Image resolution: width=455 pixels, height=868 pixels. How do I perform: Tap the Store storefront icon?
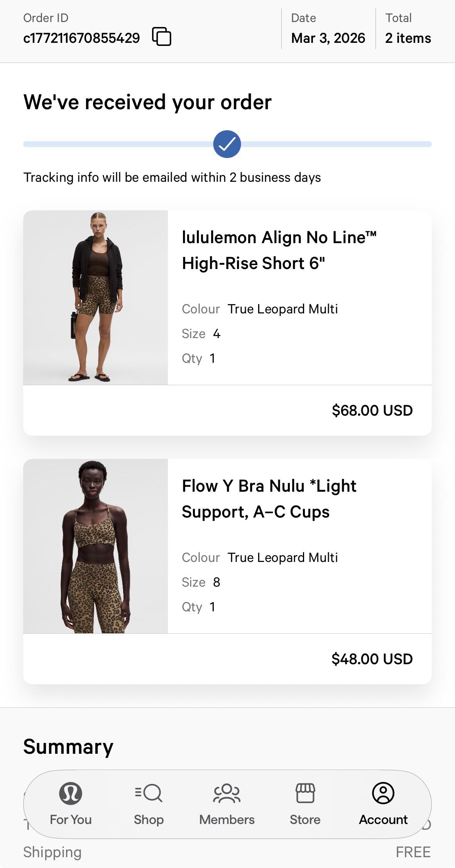[x=305, y=793]
